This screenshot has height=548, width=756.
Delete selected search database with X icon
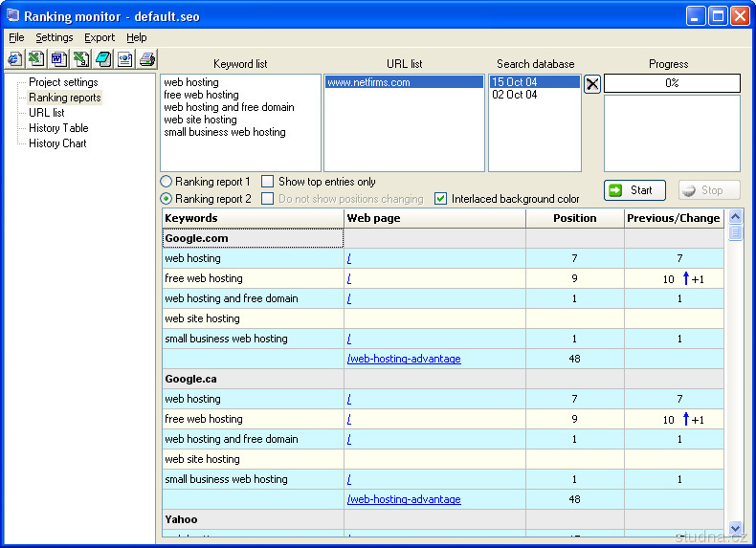point(592,84)
